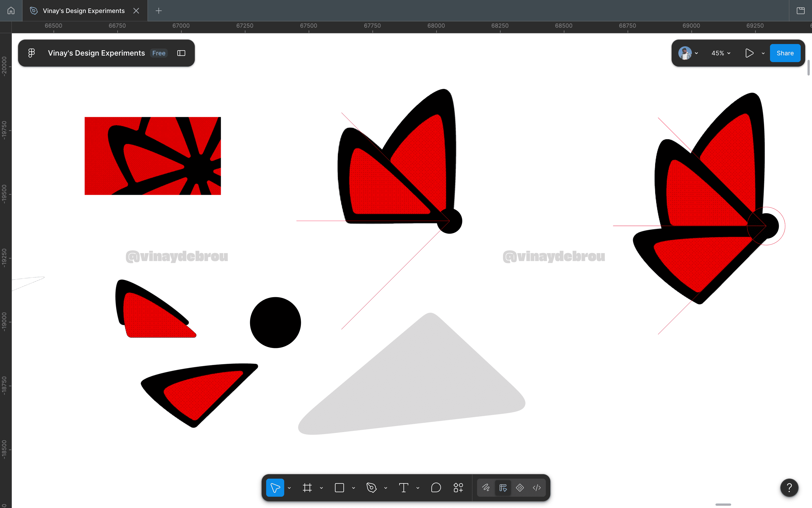Click the Vinay's Design Experiments file title

96,53
